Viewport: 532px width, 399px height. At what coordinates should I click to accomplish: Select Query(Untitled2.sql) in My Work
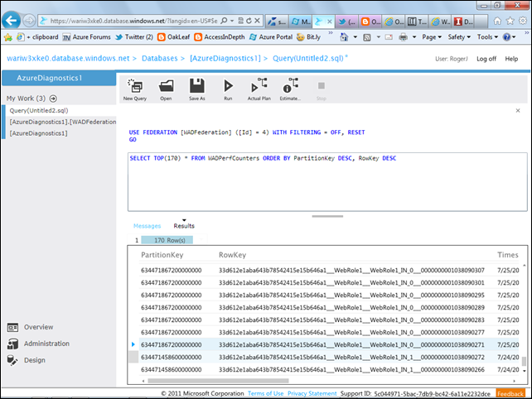click(39, 111)
